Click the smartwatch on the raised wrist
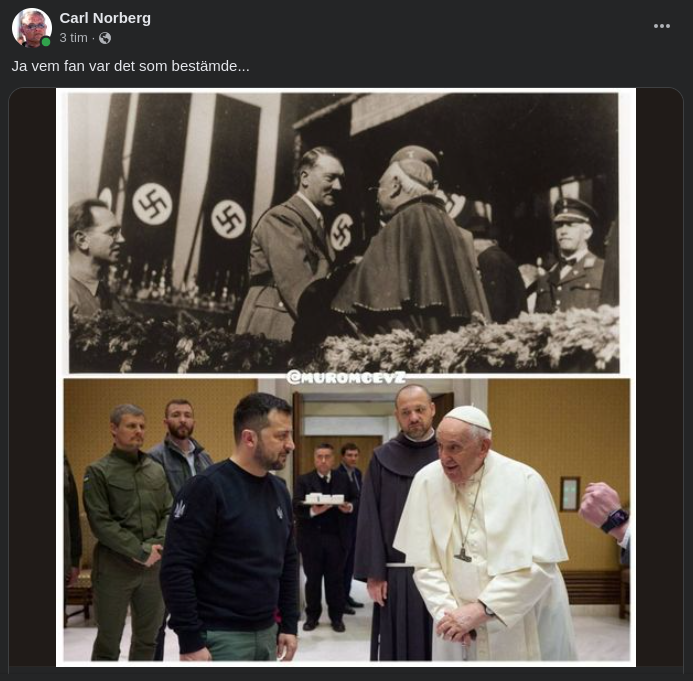The width and height of the screenshot is (693, 681). click(x=614, y=521)
